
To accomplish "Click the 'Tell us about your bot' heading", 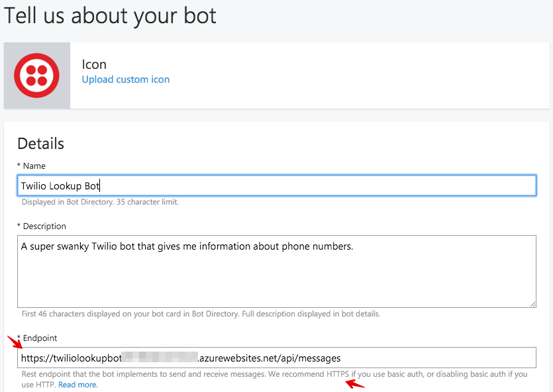I will tap(110, 16).
